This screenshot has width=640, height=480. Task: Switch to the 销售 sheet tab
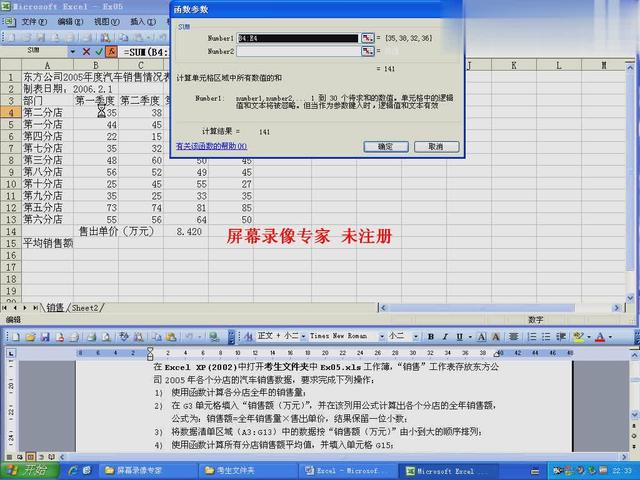click(55, 308)
